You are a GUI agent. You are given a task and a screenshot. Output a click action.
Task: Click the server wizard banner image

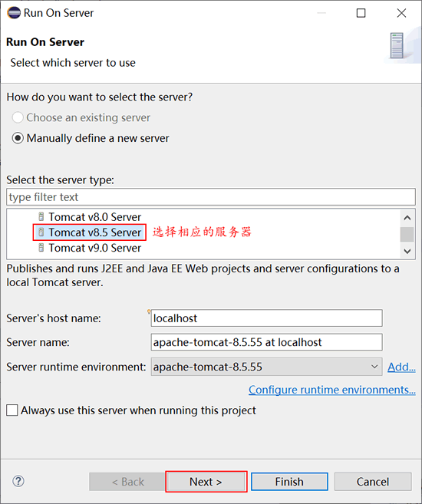point(402,45)
